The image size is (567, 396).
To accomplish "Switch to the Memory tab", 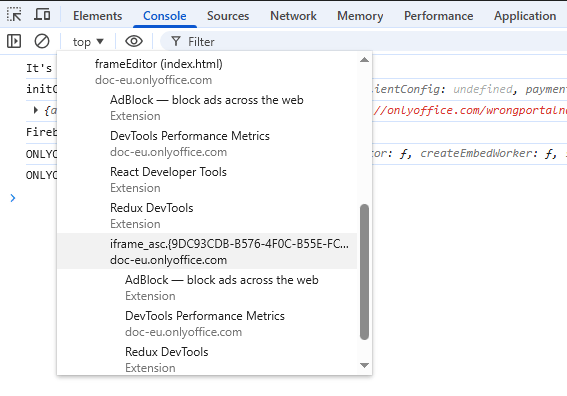I will click(360, 16).
